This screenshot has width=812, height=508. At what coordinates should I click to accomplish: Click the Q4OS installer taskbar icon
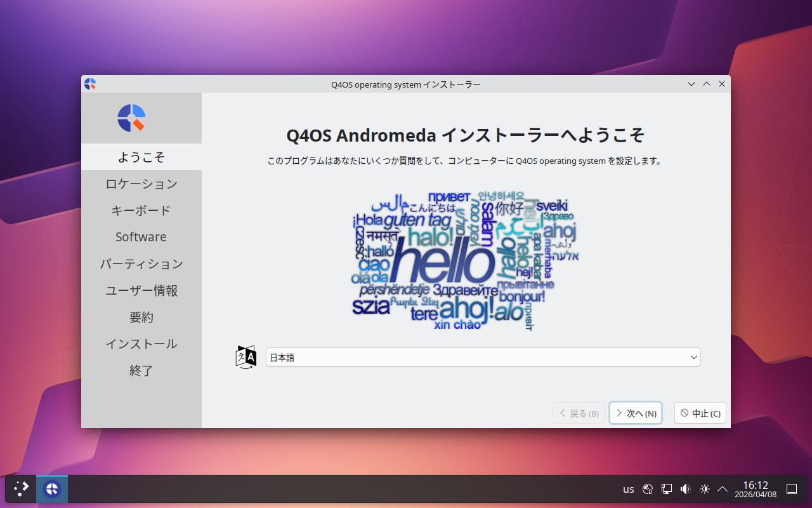tap(52, 489)
